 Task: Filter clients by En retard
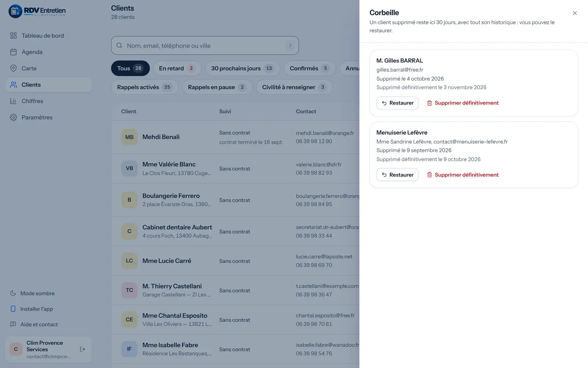pos(177,68)
